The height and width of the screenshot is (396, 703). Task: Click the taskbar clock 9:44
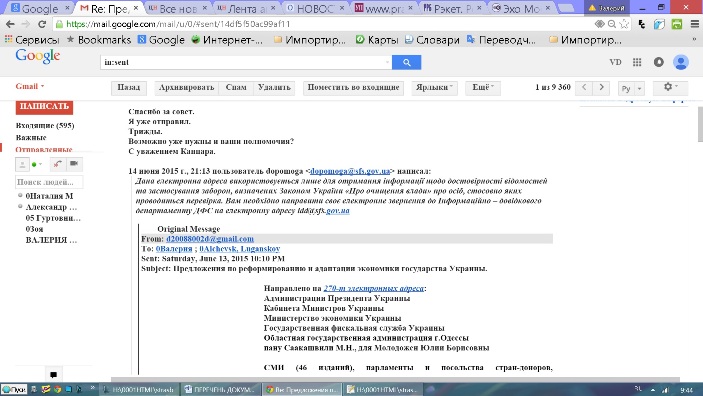tap(686, 390)
